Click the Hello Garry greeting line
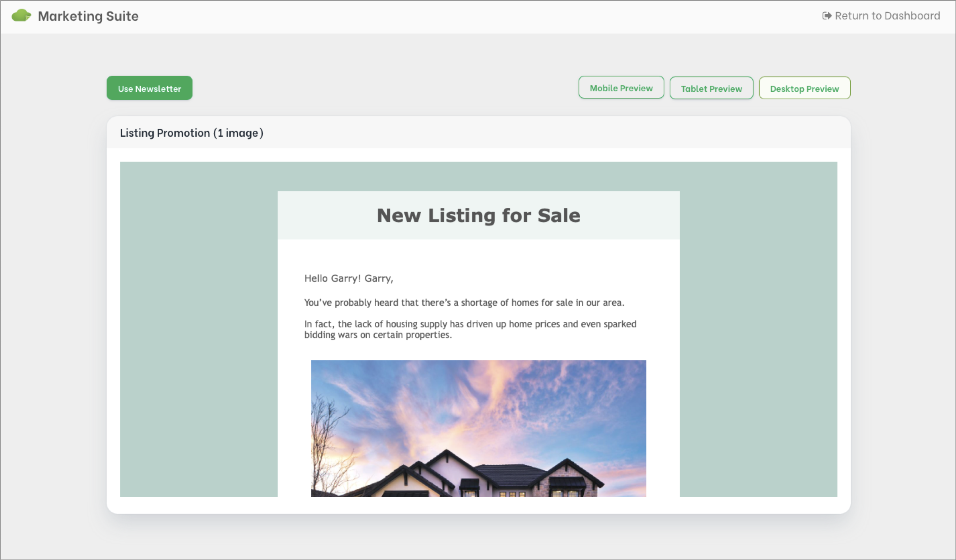Image resolution: width=956 pixels, height=560 pixels. [x=348, y=278]
